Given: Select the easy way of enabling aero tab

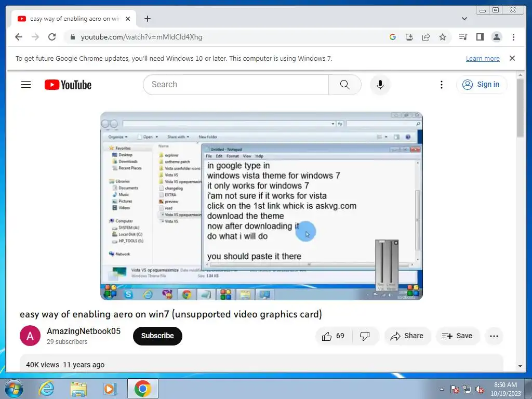Looking at the screenshot, I should [x=73, y=19].
